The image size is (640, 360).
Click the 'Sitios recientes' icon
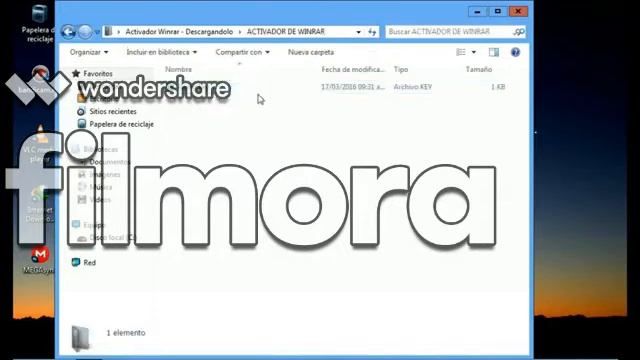point(81,111)
